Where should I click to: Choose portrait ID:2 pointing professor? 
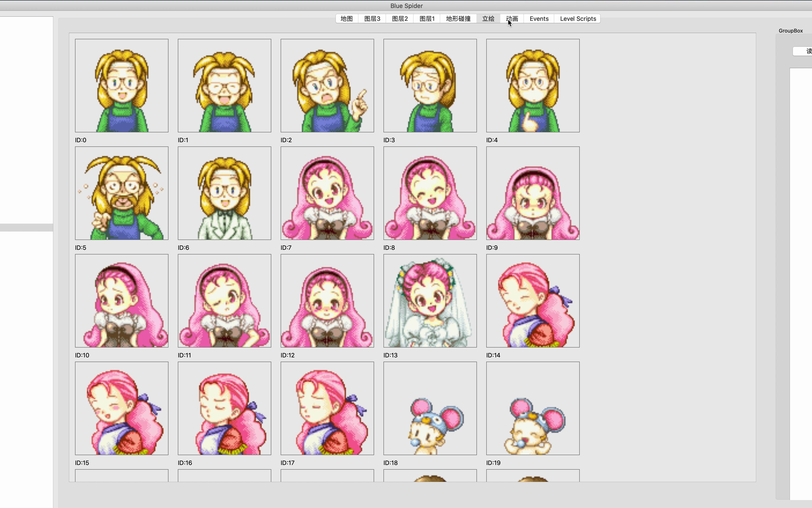pos(327,86)
